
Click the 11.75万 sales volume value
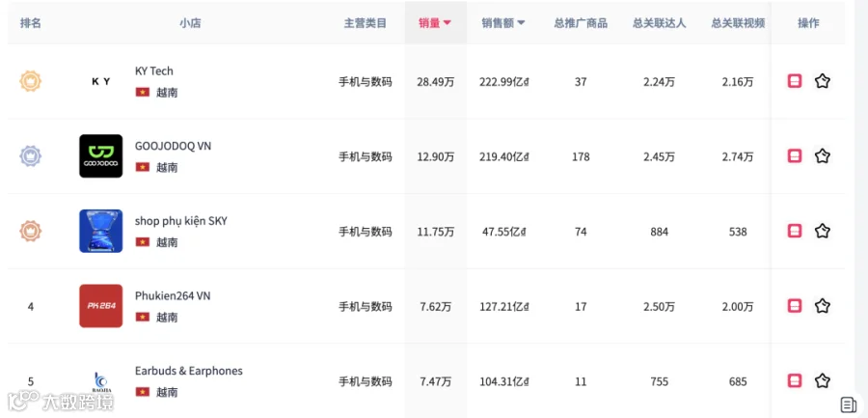pos(436,232)
